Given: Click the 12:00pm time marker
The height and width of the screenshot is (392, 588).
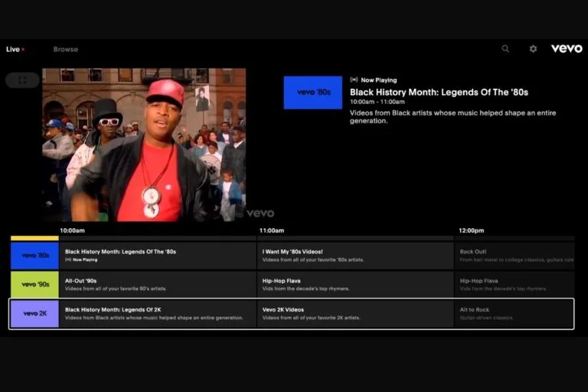Looking at the screenshot, I should [x=472, y=230].
